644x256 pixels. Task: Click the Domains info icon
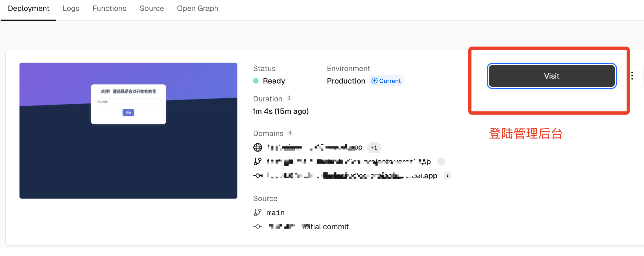[x=290, y=133]
